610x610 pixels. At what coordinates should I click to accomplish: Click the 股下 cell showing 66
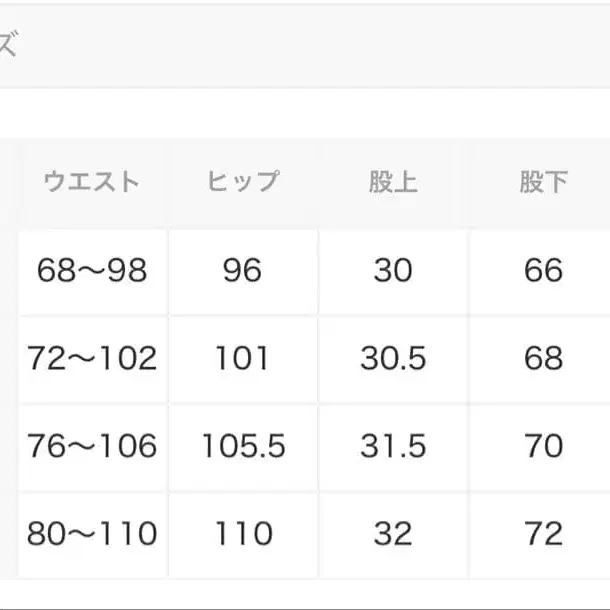coord(543,271)
